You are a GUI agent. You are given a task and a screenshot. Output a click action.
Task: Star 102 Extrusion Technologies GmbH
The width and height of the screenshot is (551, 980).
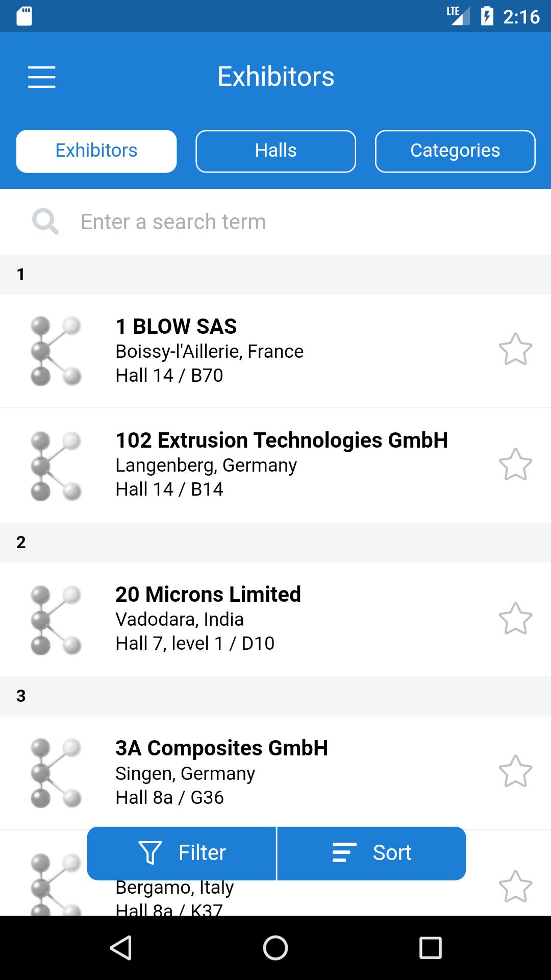coord(515,464)
